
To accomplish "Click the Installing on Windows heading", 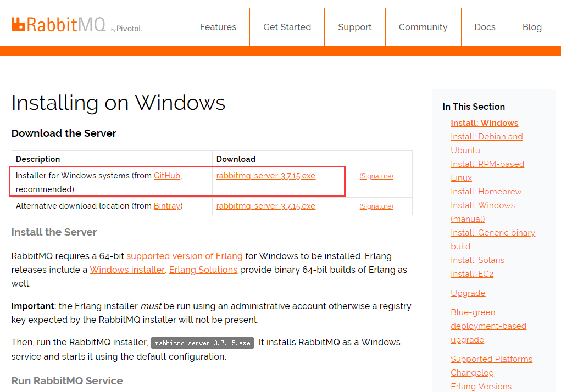I will [119, 103].
